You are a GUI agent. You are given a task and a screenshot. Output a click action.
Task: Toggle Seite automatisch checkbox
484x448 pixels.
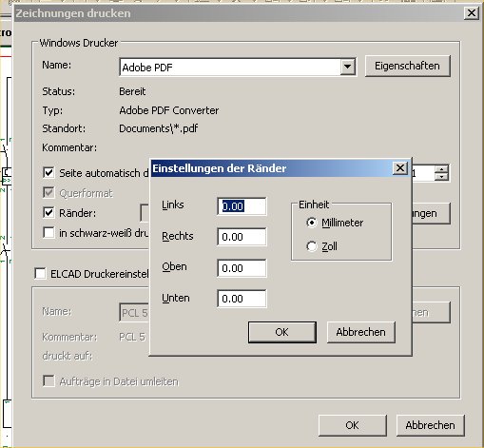tap(48, 173)
